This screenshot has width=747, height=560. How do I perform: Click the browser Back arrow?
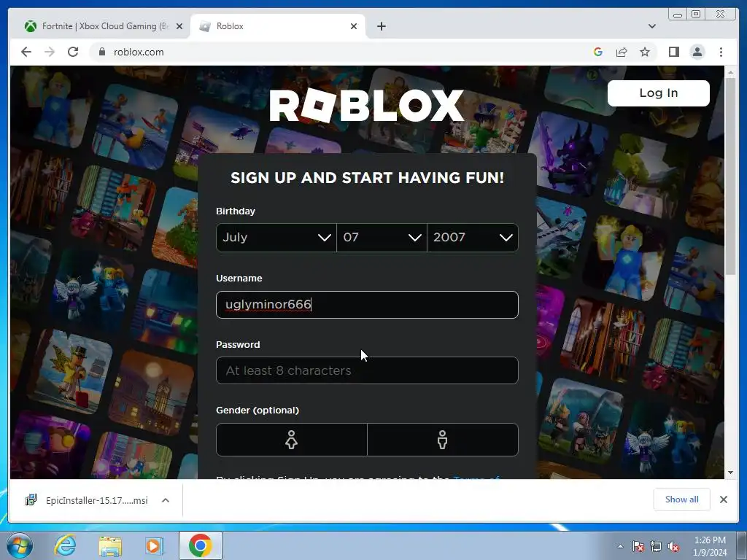click(26, 52)
